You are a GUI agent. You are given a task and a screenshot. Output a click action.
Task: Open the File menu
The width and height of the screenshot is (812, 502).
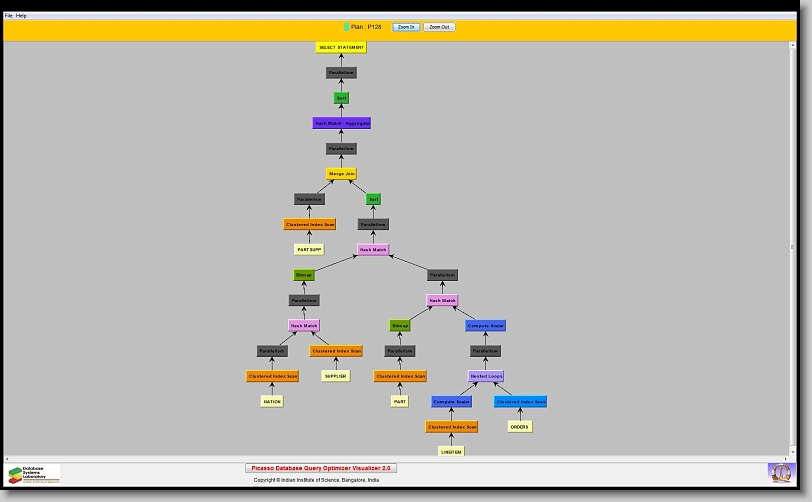(9, 16)
